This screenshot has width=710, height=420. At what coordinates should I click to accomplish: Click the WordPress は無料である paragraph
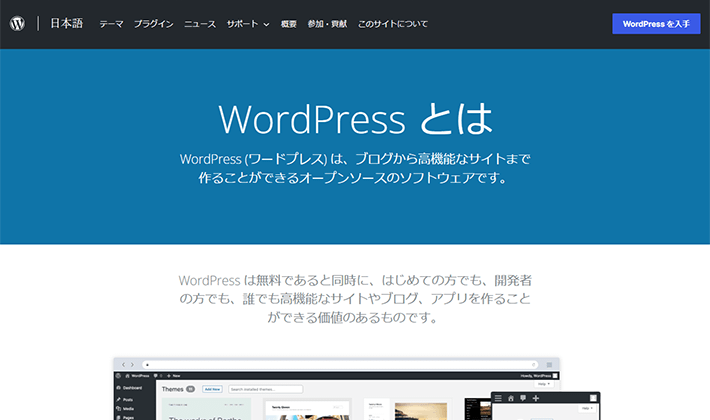(355, 299)
